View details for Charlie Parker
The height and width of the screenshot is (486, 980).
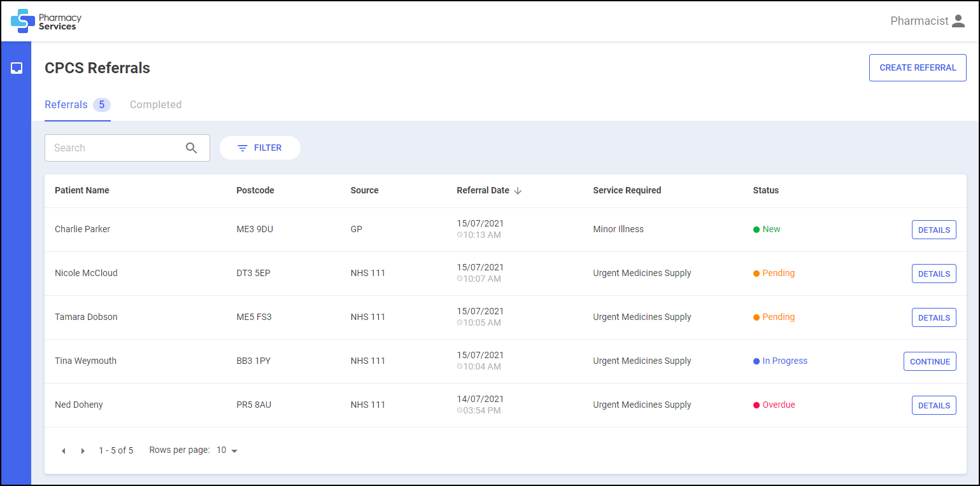[x=934, y=230]
